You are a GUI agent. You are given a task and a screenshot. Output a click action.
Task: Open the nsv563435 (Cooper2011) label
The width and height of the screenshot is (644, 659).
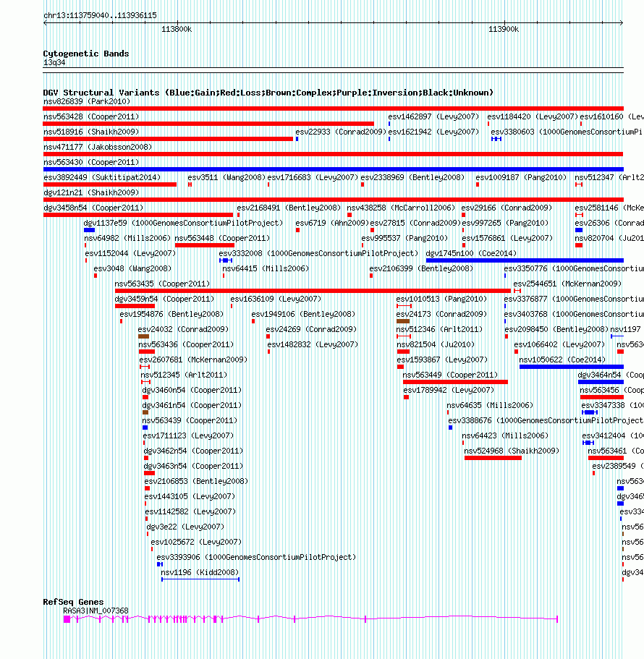point(162,284)
